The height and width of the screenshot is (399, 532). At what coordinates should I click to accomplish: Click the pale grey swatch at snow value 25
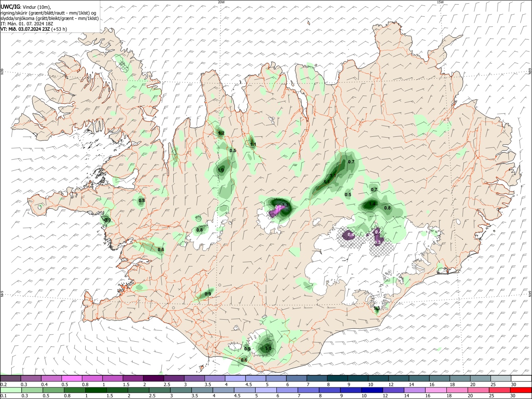(500, 378)
